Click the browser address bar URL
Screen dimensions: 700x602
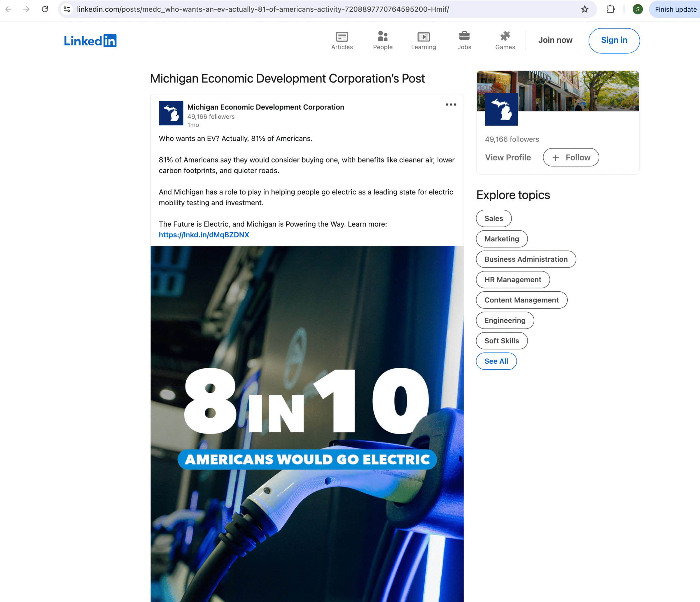(263, 9)
